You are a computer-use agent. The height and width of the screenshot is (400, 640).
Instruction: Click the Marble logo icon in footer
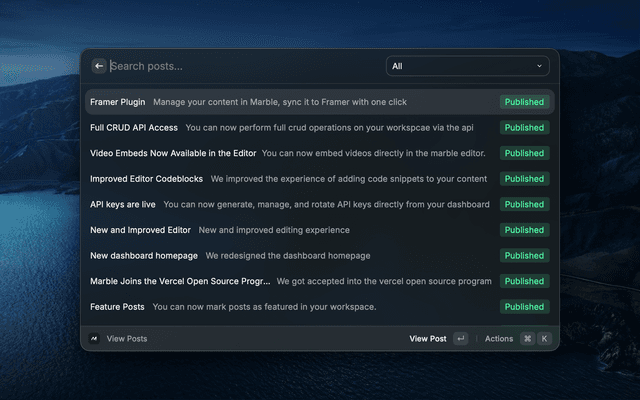pos(94,339)
